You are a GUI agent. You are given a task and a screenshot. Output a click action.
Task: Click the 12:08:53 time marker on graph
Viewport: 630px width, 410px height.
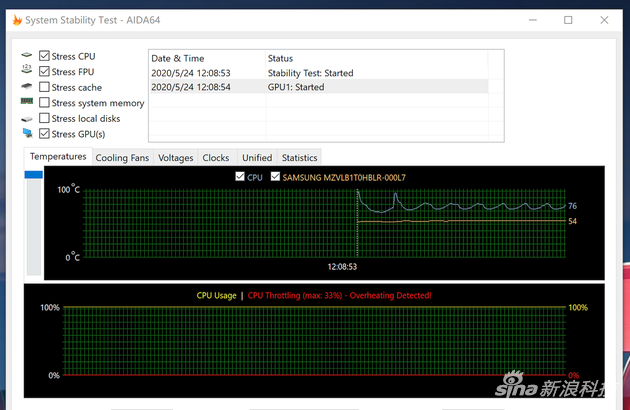(342, 266)
